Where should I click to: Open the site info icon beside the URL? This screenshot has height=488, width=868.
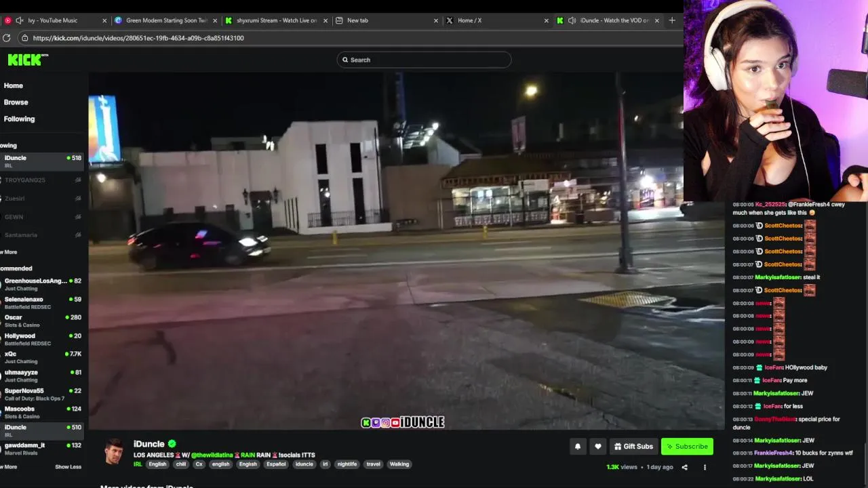click(x=25, y=38)
